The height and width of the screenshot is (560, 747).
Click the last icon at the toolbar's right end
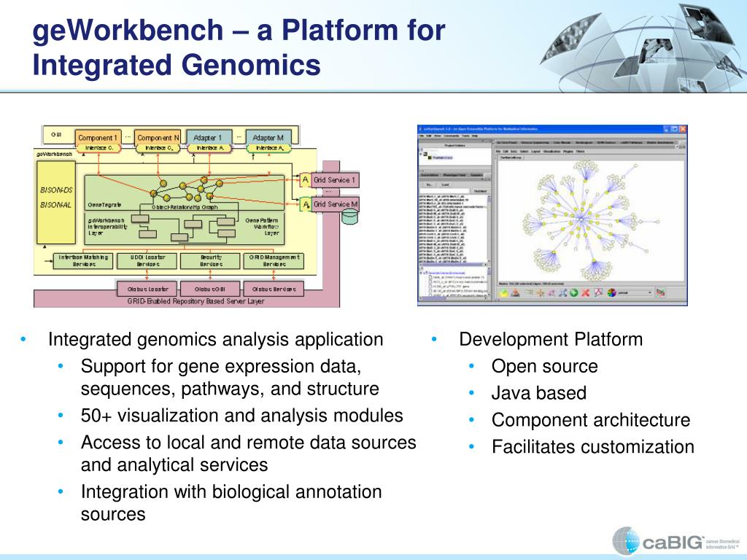pyautogui.click(x=659, y=292)
